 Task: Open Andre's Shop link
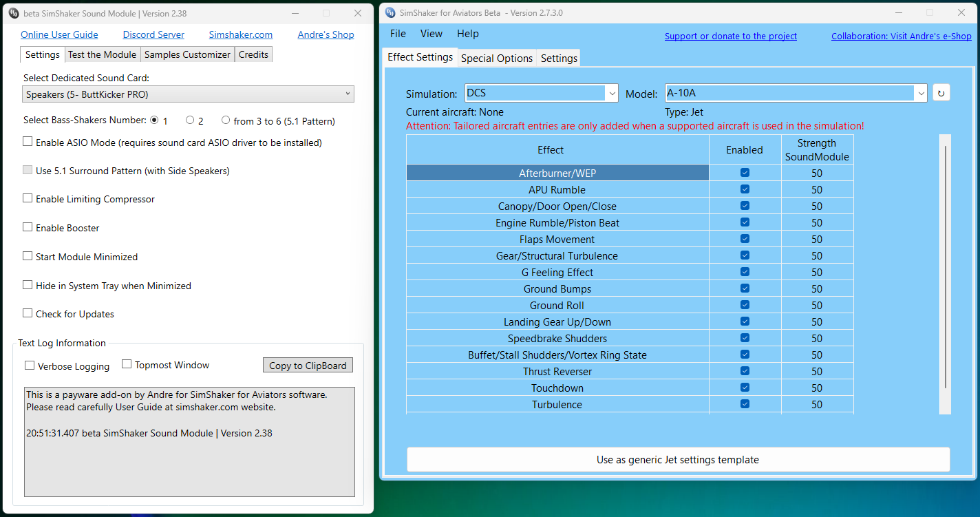[x=326, y=34]
